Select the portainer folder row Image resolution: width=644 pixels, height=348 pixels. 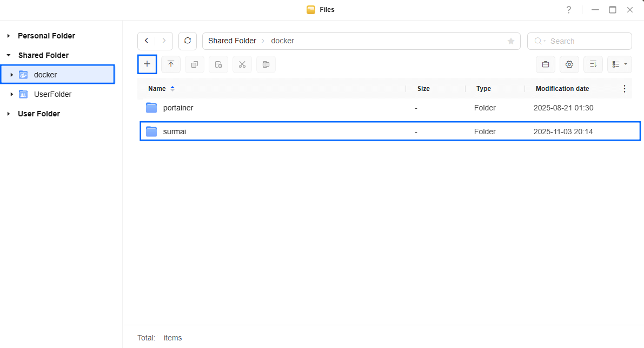(178, 108)
